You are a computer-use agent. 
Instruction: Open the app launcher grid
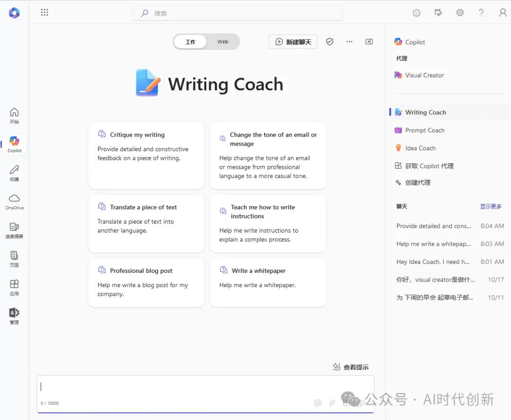[x=44, y=13]
